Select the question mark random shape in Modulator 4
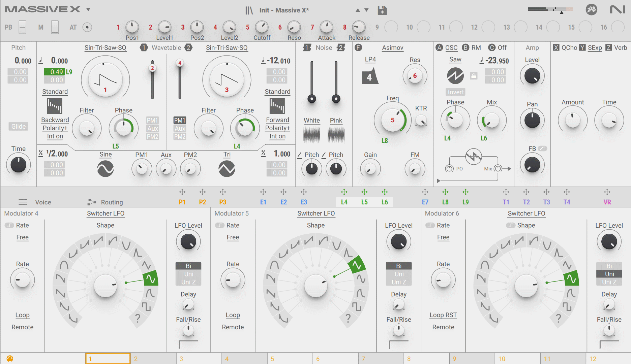The width and height of the screenshot is (631, 364). [138, 318]
